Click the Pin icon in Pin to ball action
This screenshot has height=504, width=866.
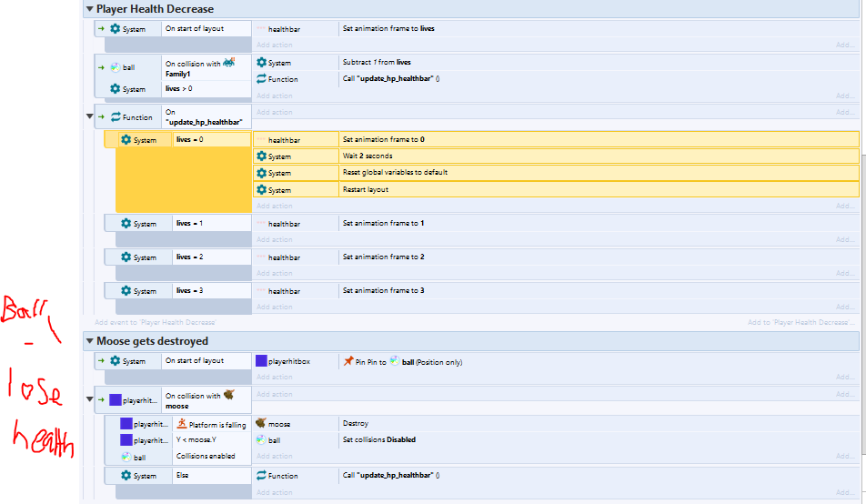pyautogui.click(x=348, y=362)
